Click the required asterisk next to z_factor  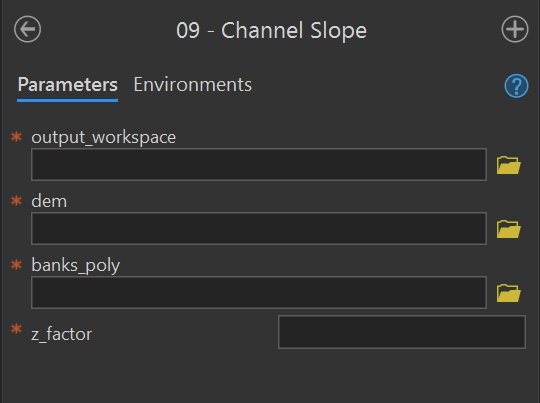pos(16,329)
